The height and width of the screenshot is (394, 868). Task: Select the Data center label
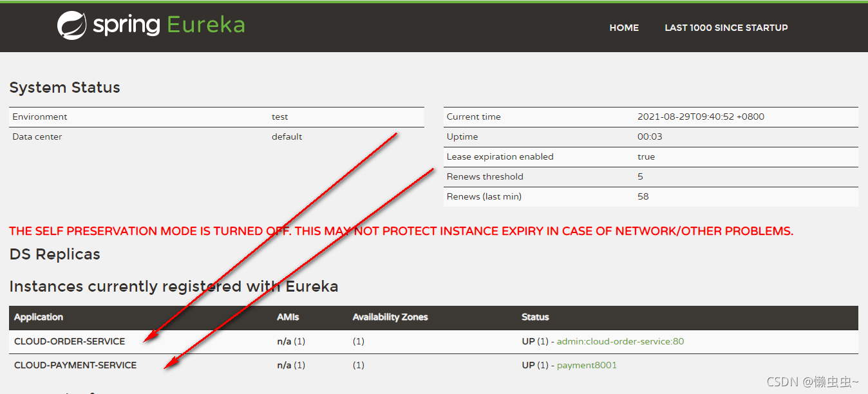point(37,136)
